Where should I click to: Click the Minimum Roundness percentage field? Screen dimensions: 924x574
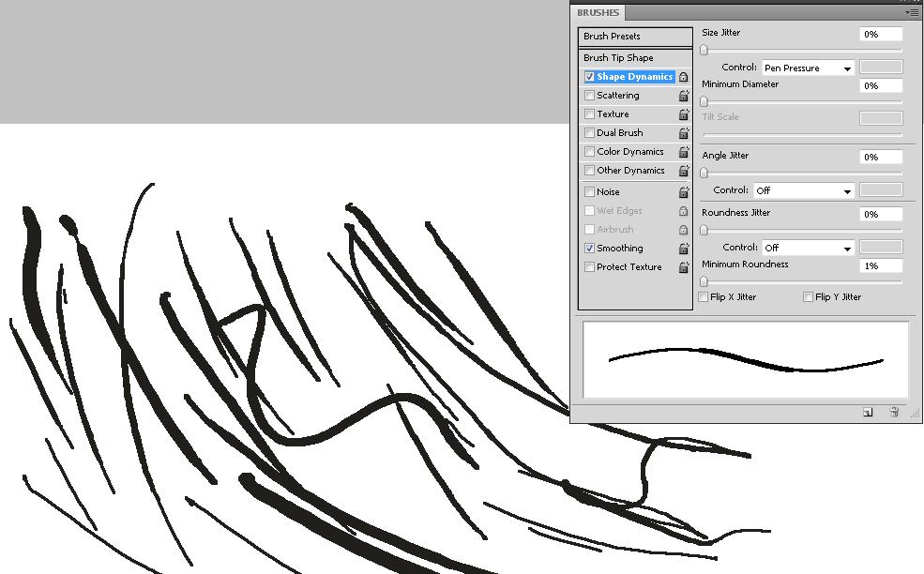pos(881,266)
